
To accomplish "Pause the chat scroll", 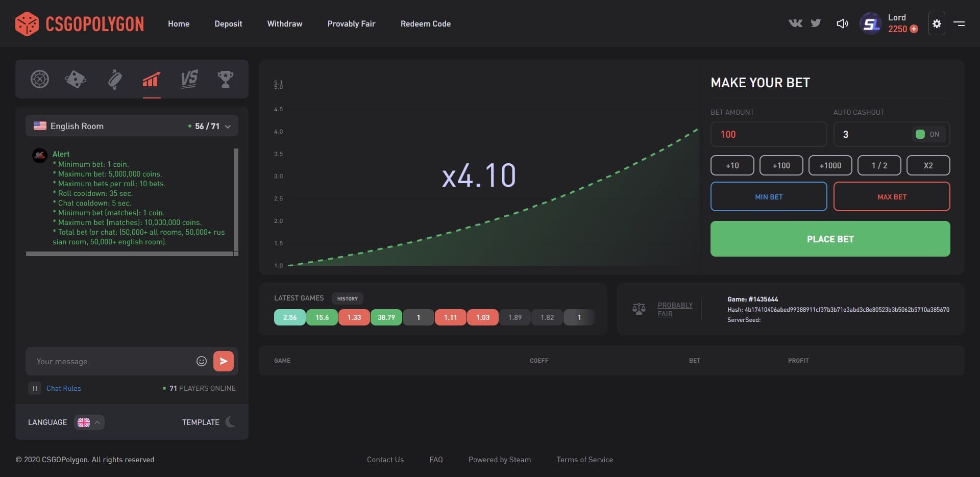I will (35, 388).
